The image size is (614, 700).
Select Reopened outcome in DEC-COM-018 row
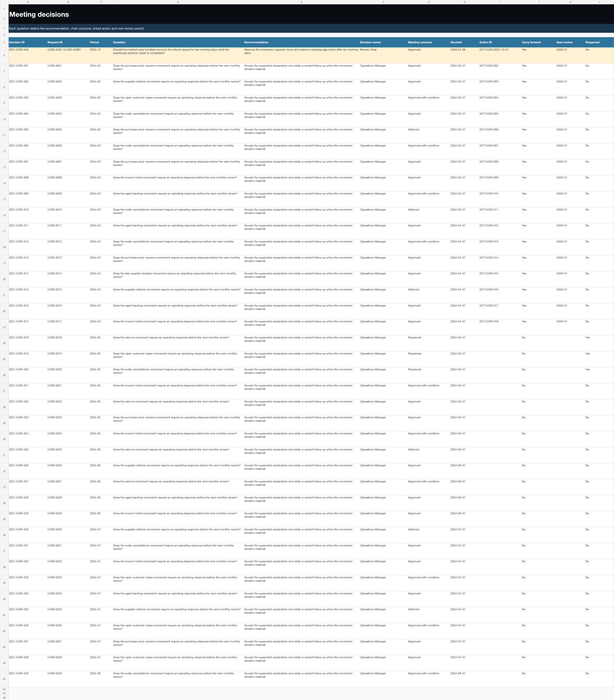tap(429, 343)
